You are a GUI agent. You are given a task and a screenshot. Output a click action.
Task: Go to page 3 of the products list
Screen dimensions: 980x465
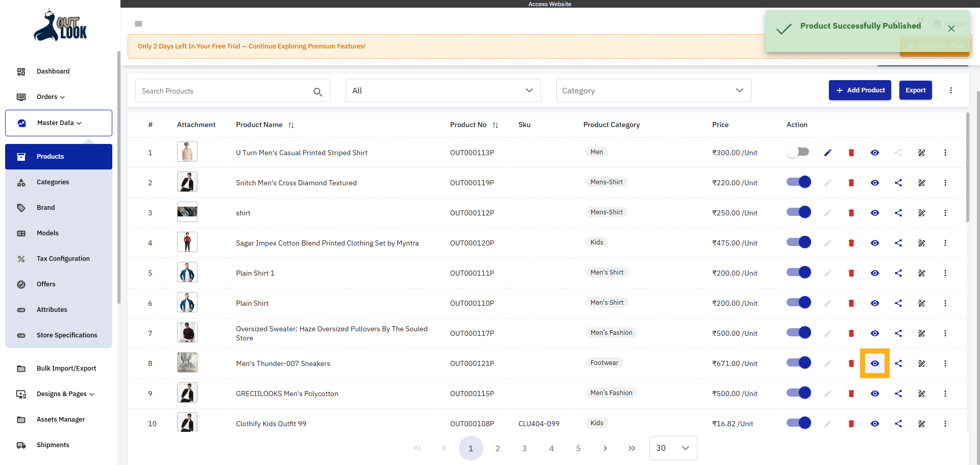(x=524, y=448)
